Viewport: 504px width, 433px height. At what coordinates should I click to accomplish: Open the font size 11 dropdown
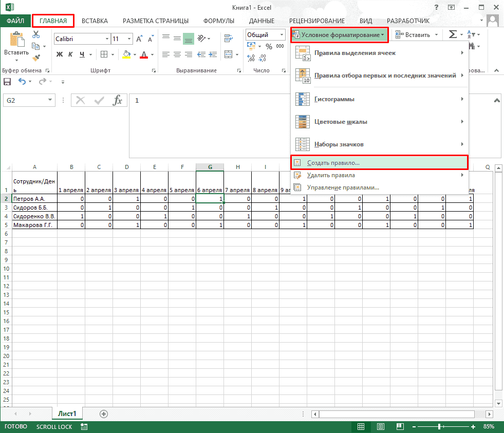click(129, 39)
